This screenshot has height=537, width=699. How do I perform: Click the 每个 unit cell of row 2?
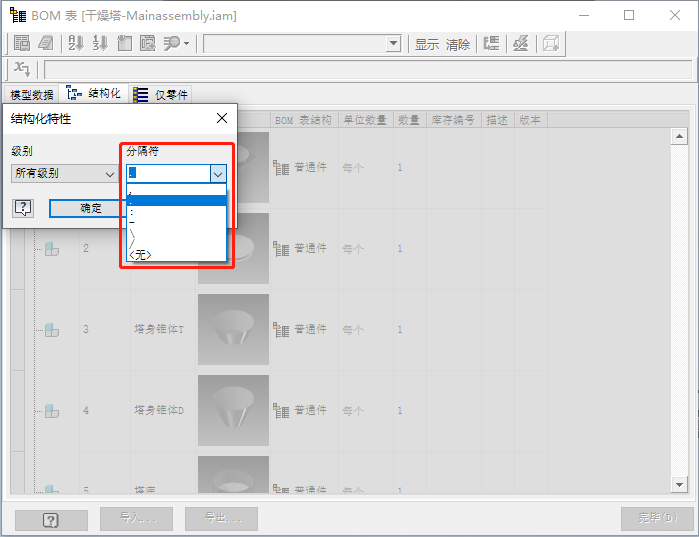[x=366, y=249]
